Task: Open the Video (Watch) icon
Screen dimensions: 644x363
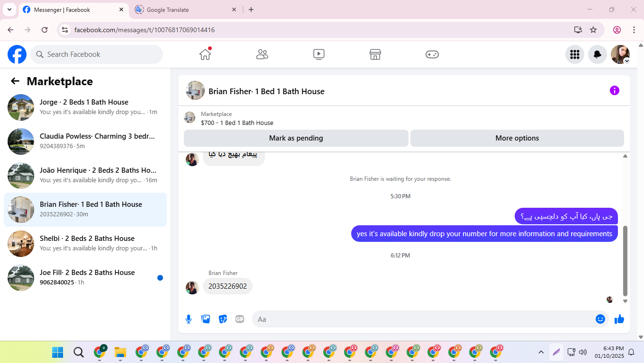Action: (319, 54)
